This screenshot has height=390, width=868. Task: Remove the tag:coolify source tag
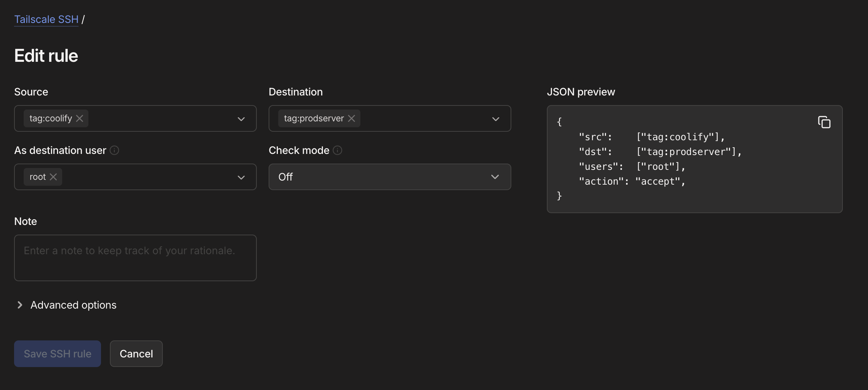[80, 118]
